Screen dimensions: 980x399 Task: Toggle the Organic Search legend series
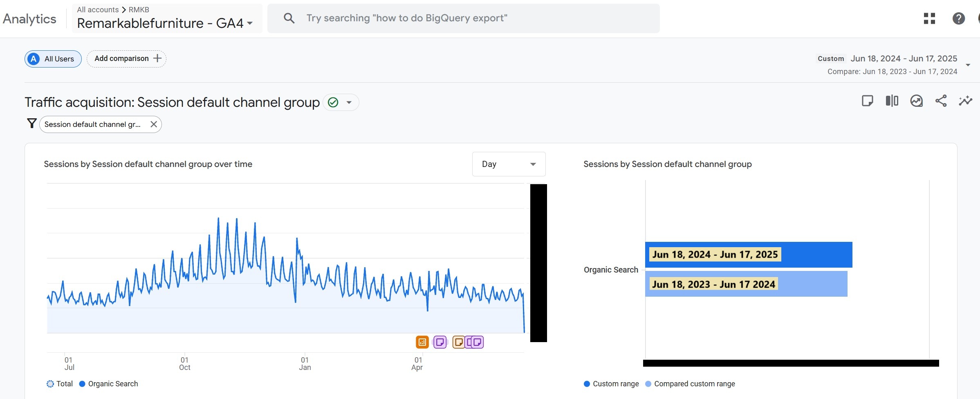109,384
